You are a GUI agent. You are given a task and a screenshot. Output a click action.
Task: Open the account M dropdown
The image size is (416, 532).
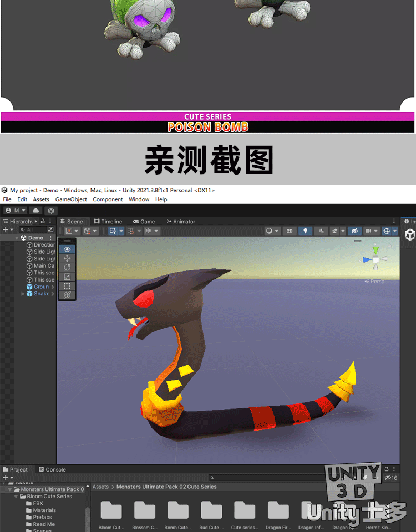[x=16, y=211]
